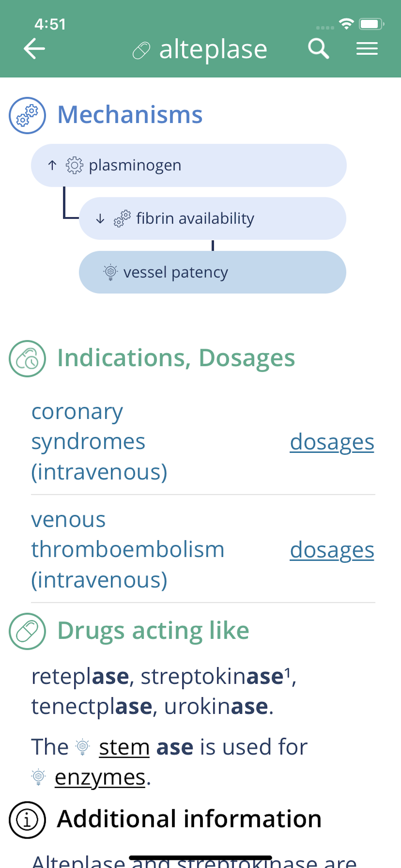This screenshot has width=401, height=868.
Task: Tap the Additional information info icon
Action: (x=27, y=820)
